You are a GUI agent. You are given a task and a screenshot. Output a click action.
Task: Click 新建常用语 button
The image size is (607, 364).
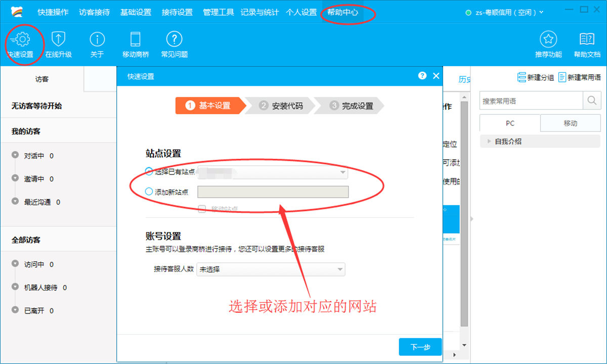(x=579, y=77)
